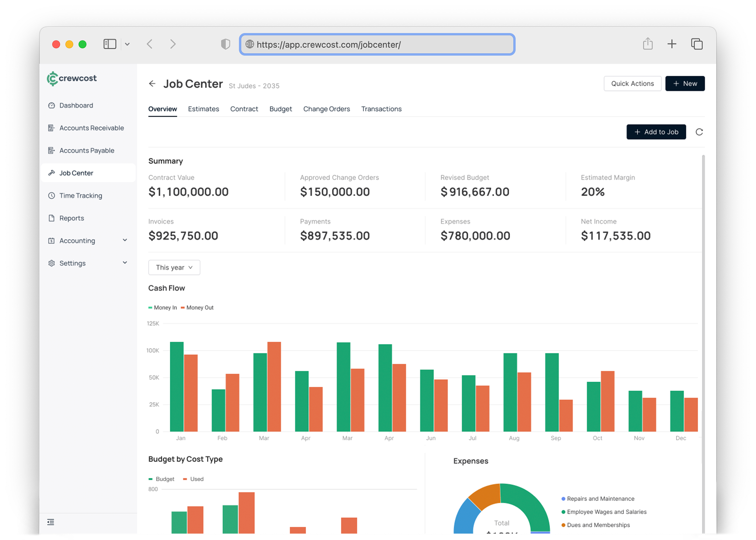Click the privacy shield icon
The height and width of the screenshot is (540, 756).
226,44
